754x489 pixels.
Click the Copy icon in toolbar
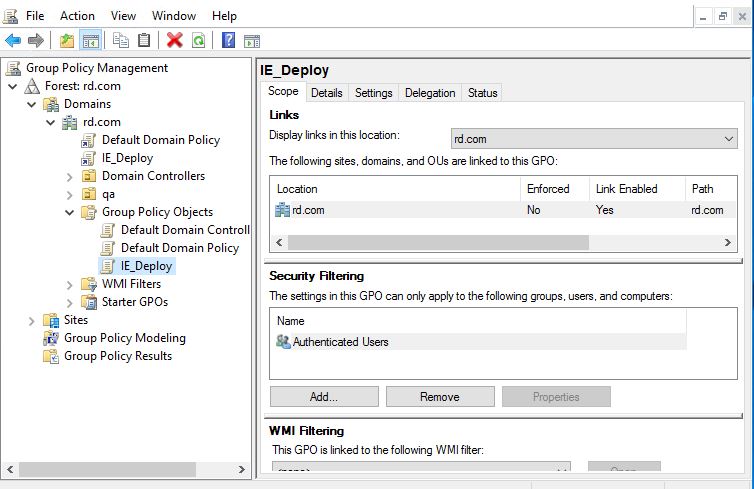[x=121, y=40]
